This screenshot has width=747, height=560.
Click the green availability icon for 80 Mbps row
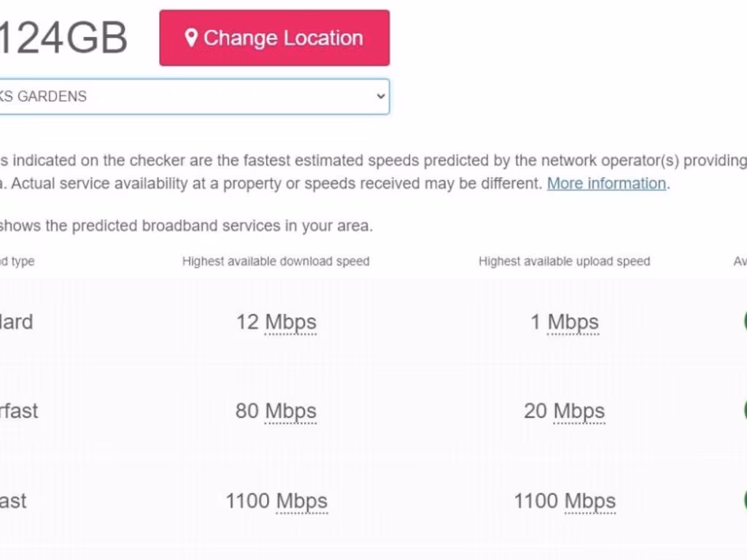click(x=744, y=411)
